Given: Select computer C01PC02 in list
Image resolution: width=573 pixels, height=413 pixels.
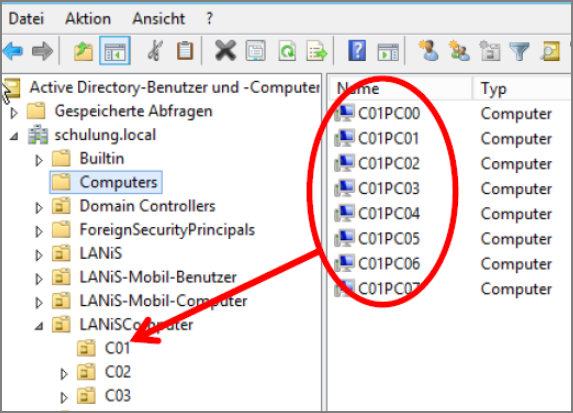Looking at the screenshot, I should pos(389,163).
